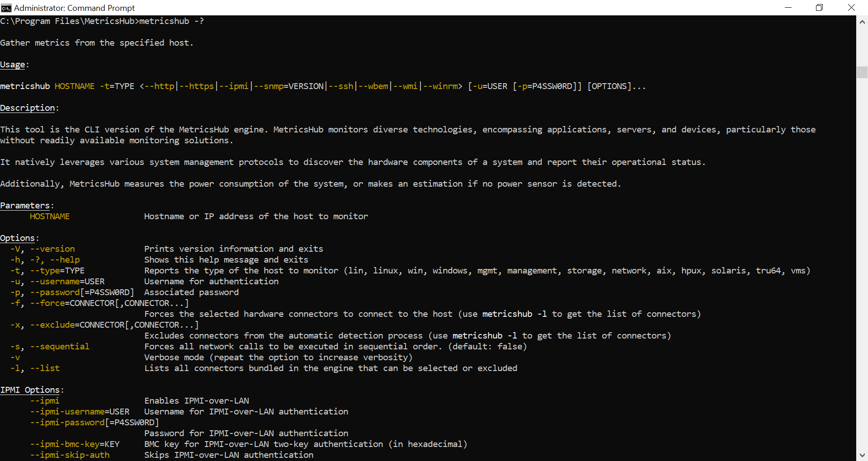Click the --ipmi-skip-auth option text
The image size is (868, 461).
pyautogui.click(x=70, y=455)
